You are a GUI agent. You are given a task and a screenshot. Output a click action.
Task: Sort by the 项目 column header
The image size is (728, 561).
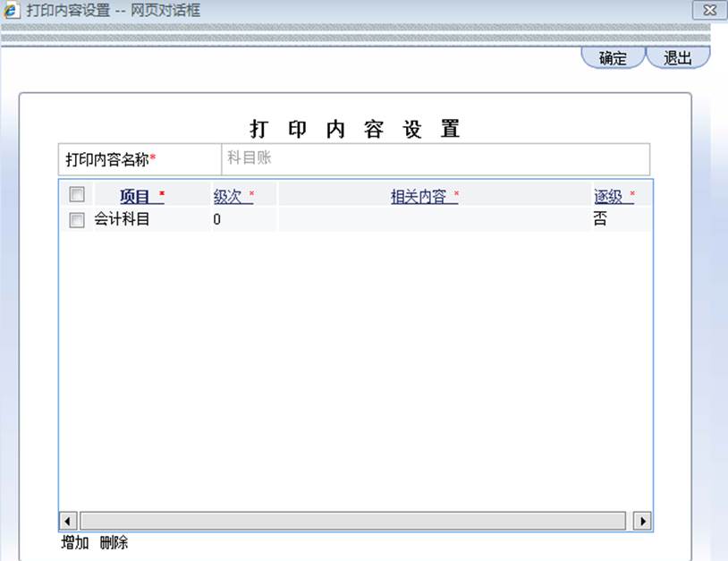point(142,196)
